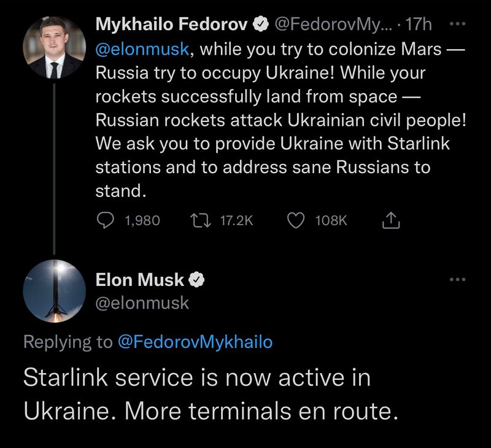Viewport: 491px width, 448px height.
Task: Click the 1,980 replies count
Action: tap(142, 220)
